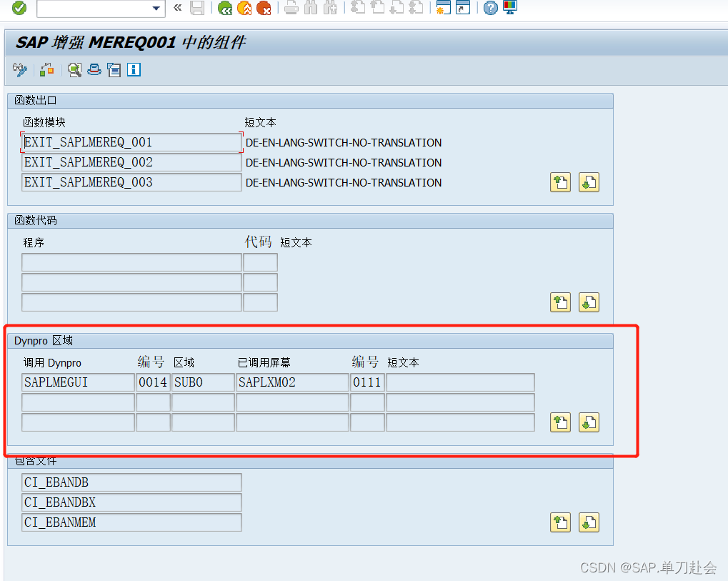The height and width of the screenshot is (581, 728).
Task: Page up in include files section
Action: pyautogui.click(x=560, y=522)
